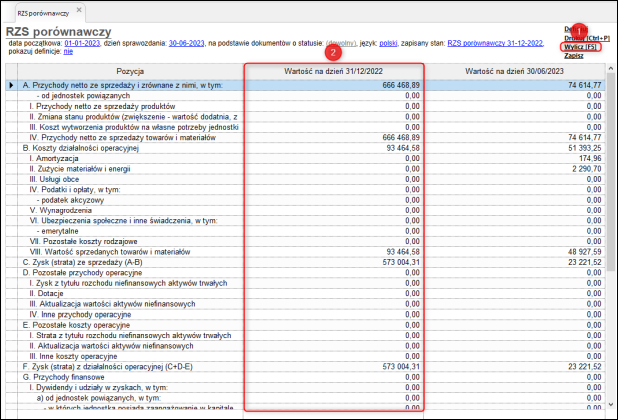Open saved state RZS porównawczy 31-12-2022
The image size is (618, 420).
click(495, 43)
